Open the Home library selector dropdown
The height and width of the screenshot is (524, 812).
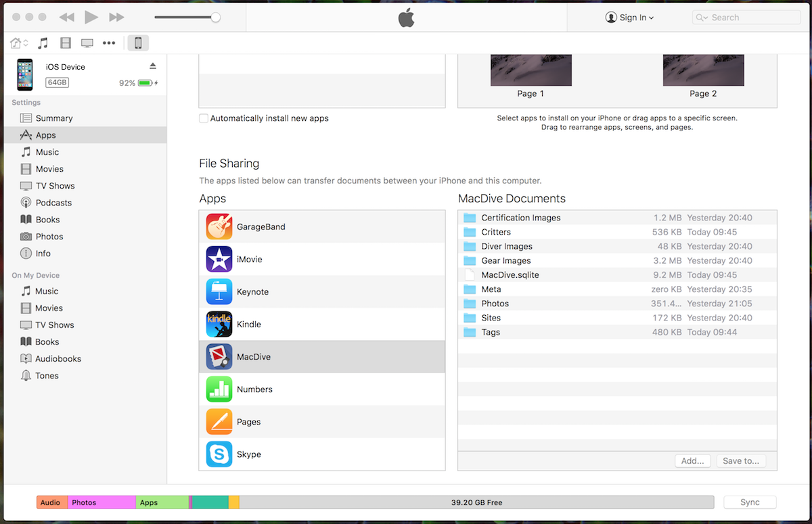tap(19, 43)
